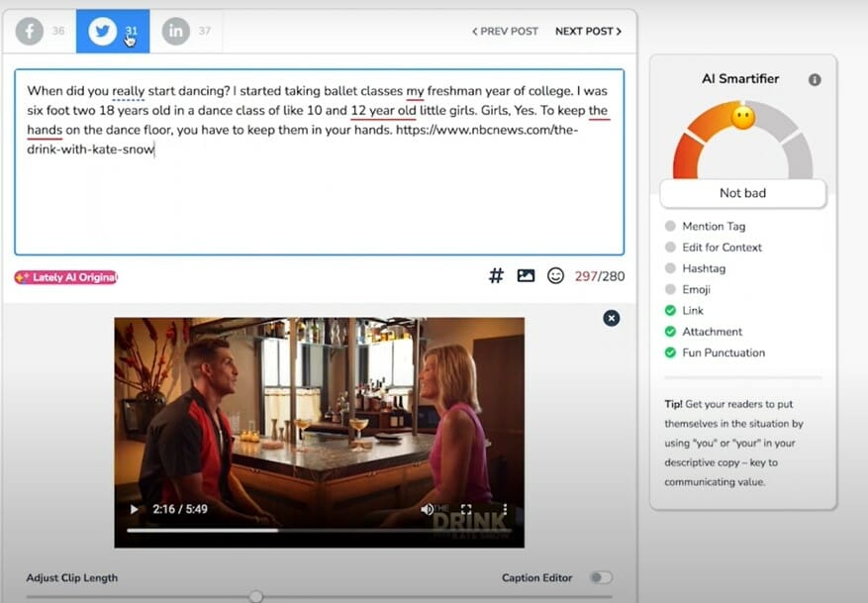The image size is (868, 603).
Task: Click the 297/280 character counter
Action: 600,275
